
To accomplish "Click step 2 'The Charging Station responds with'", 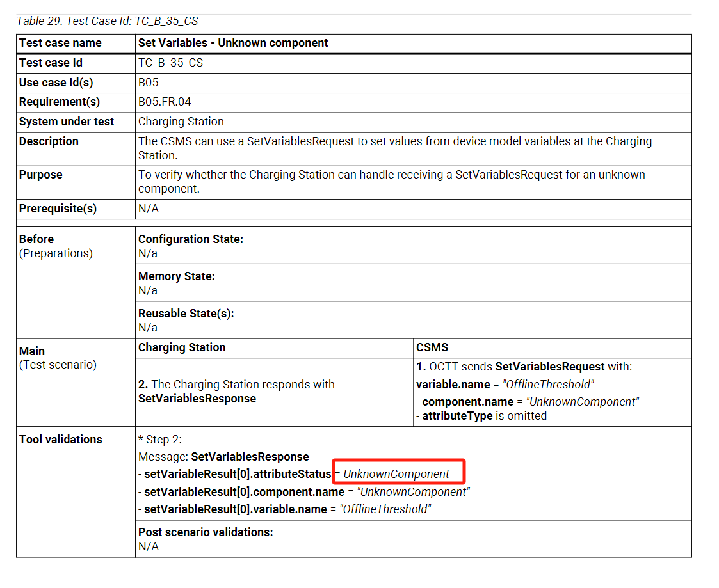I will (237, 385).
